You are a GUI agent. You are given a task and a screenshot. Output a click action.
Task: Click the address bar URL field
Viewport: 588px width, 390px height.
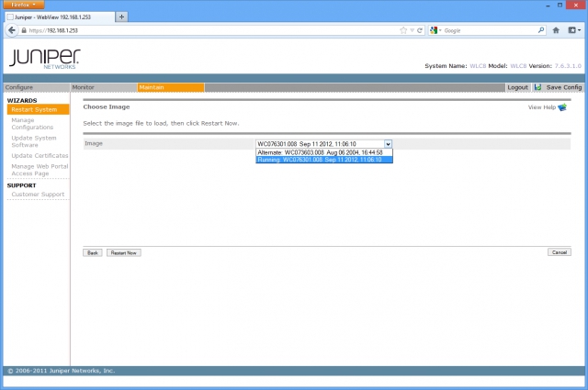point(210,30)
